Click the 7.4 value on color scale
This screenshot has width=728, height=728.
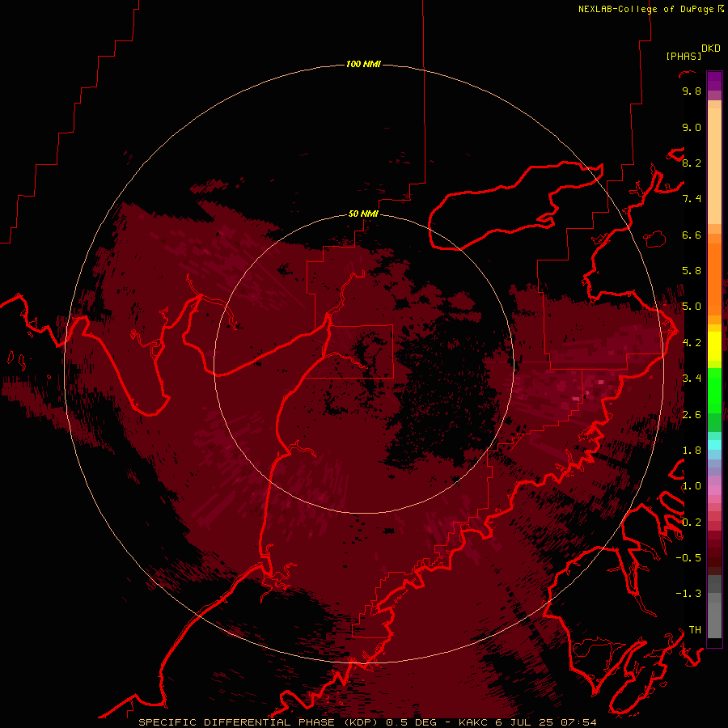coord(692,199)
